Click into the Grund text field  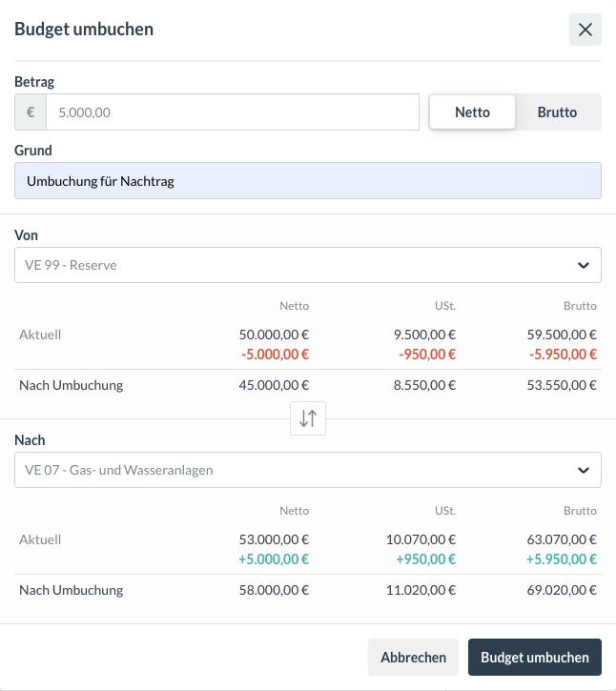point(307,181)
